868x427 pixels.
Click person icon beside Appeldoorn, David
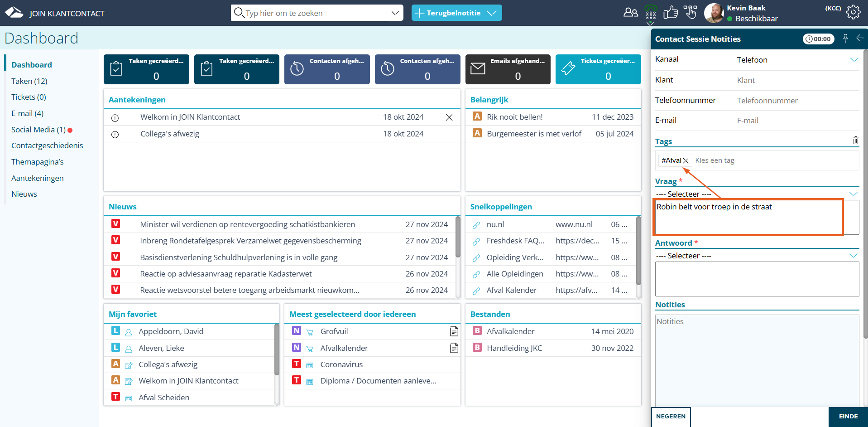129,332
